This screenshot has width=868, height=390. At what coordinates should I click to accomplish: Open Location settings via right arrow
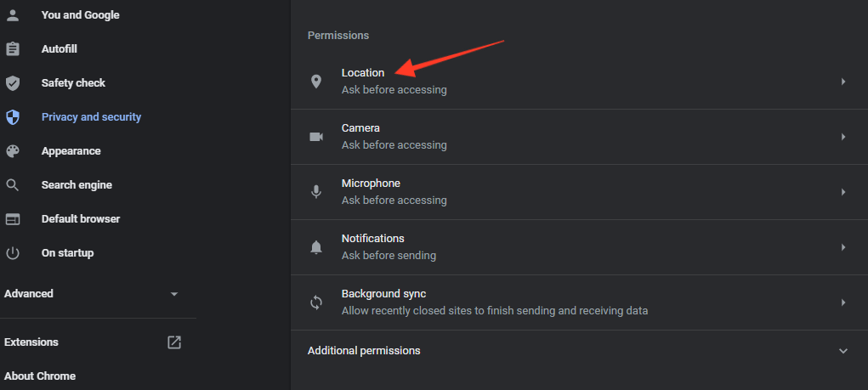(x=843, y=82)
